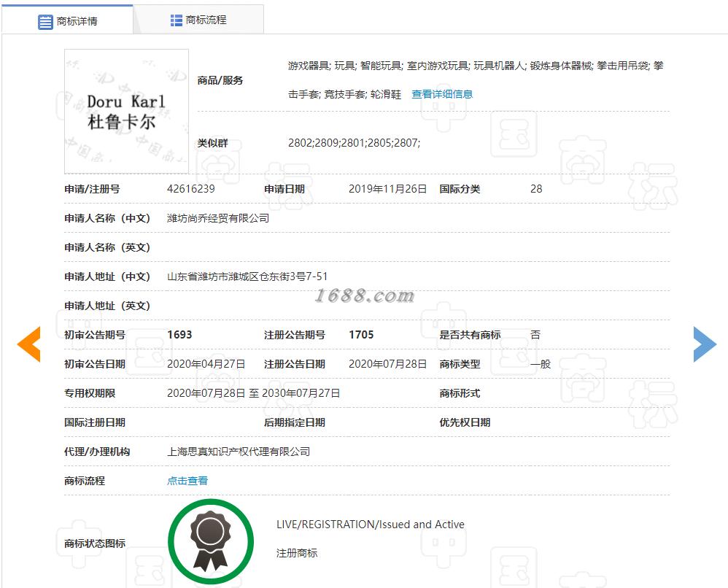Click the Doru Karl trademark image
This screenshot has width=728, height=588.
click(x=126, y=112)
